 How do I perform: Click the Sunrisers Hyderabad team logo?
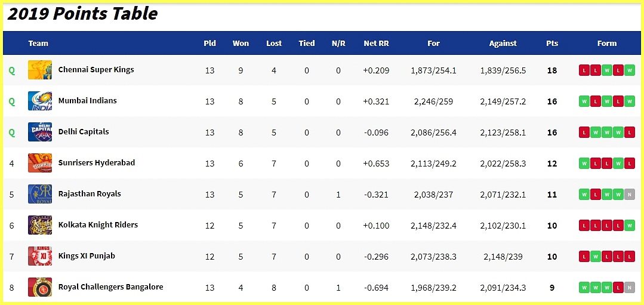40,163
